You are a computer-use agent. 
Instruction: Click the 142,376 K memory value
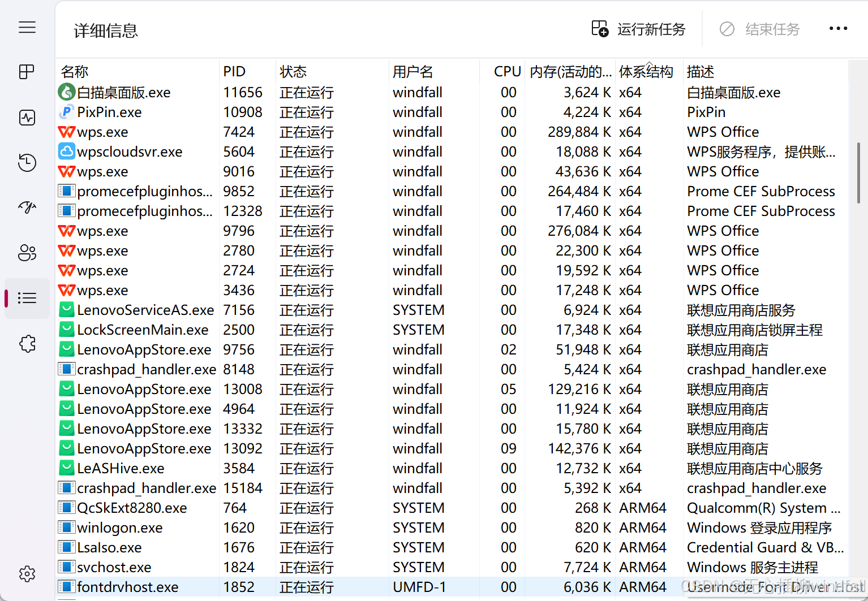click(579, 448)
